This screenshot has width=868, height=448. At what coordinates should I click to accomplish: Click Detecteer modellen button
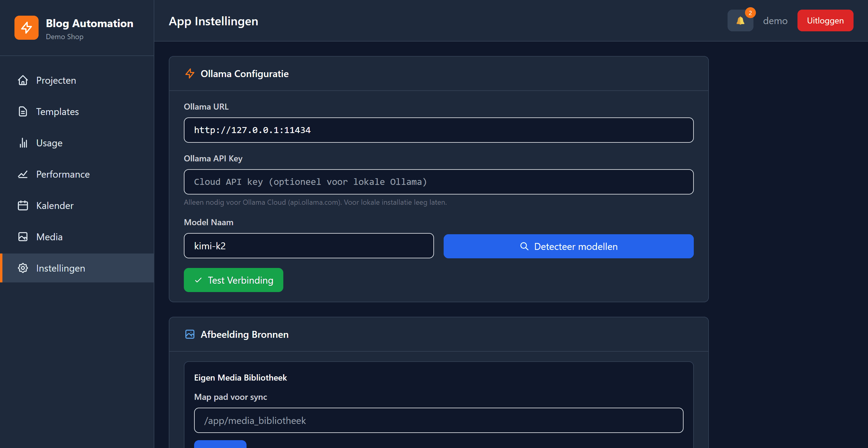click(x=568, y=246)
